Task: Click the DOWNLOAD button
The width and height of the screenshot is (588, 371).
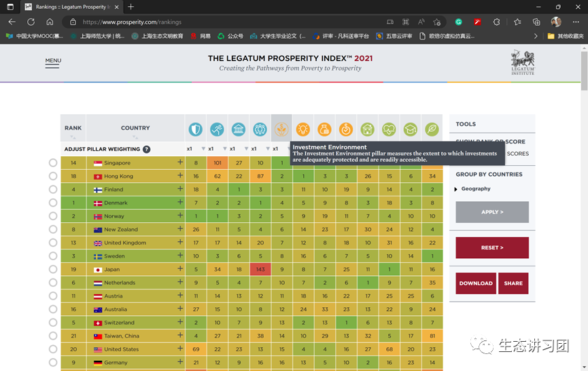Action: pyautogui.click(x=476, y=283)
